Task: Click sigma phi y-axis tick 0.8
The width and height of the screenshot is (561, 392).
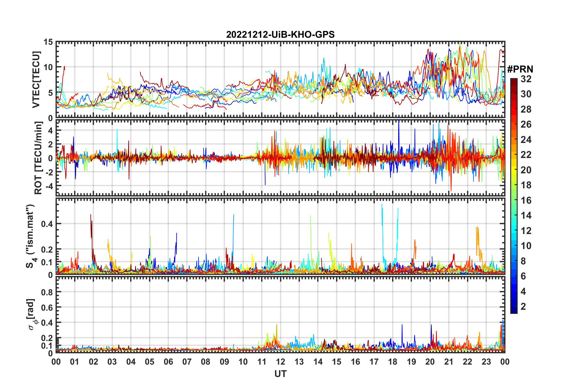Action: (x=47, y=292)
